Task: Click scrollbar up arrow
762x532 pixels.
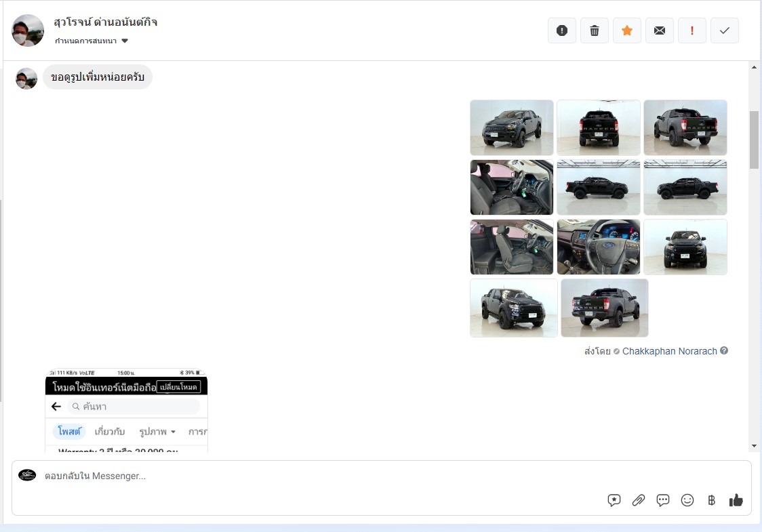Action: coord(755,68)
